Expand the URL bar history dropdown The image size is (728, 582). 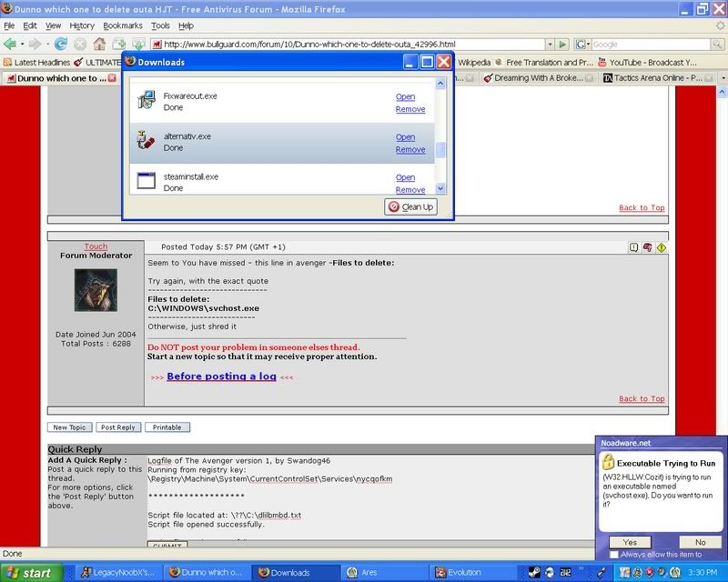pos(550,45)
